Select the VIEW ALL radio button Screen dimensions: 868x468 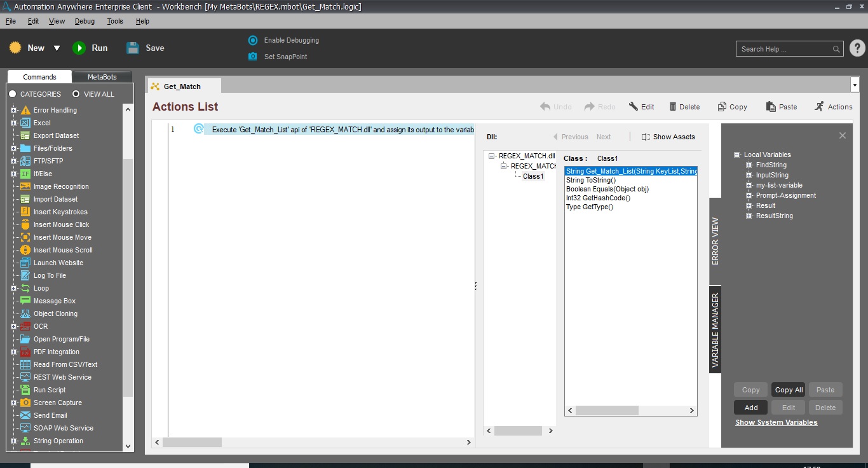(x=76, y=94)
